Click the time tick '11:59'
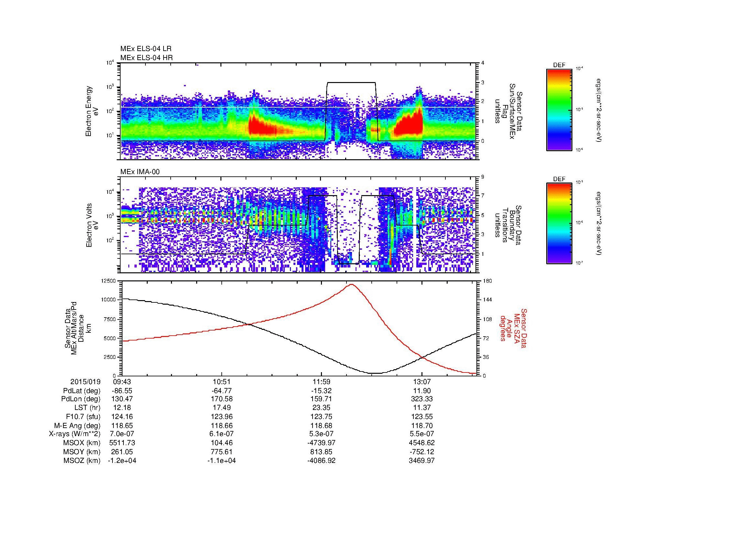Viewport: 756px width, 534px height. (x=321, y=382)
